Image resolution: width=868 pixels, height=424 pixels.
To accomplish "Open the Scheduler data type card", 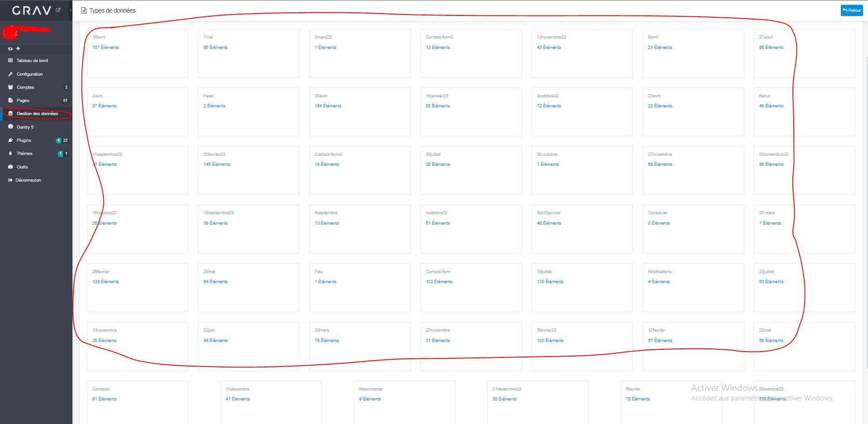I will coord(693,229).
